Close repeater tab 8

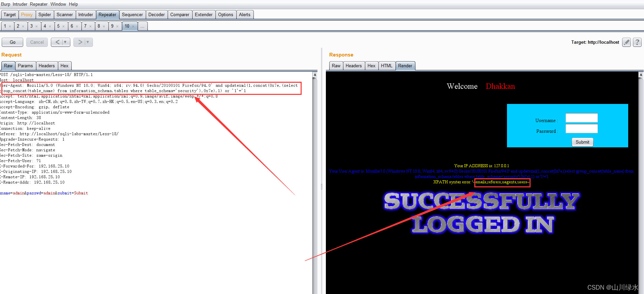(x=104, y=26)
